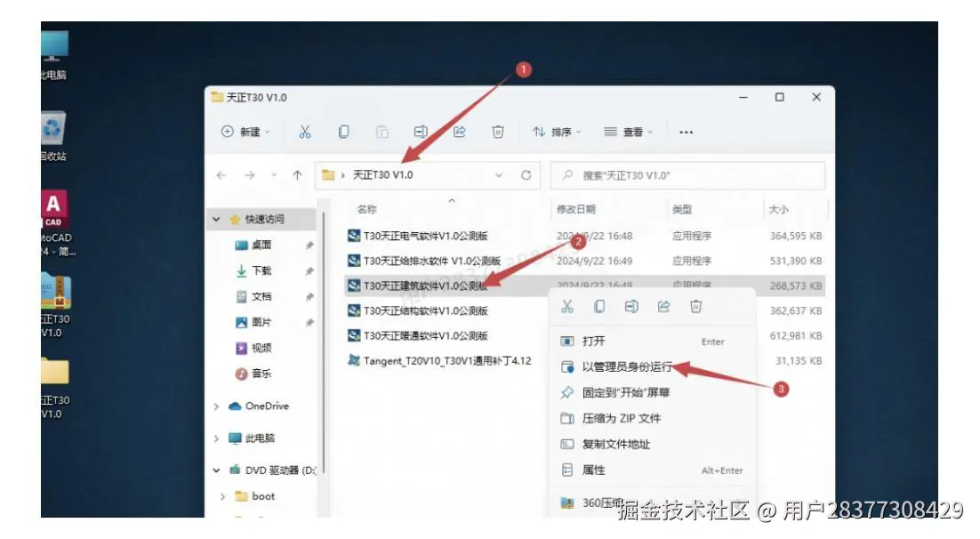
Task: Choose 复制文件地址 in the context menu
Action: click(652, 445)
